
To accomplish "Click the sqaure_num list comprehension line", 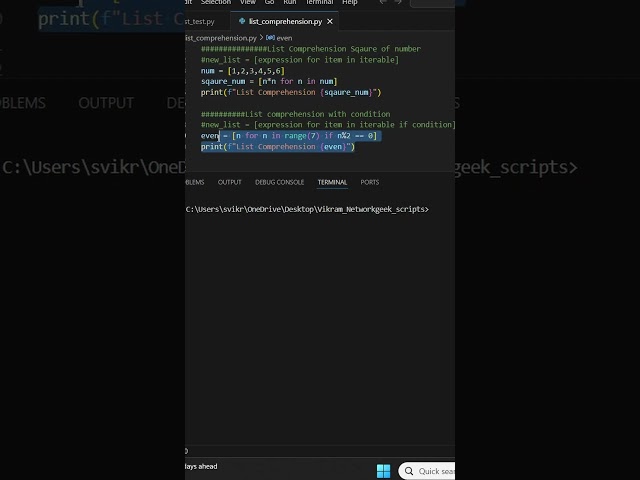I will pos(269,81).
